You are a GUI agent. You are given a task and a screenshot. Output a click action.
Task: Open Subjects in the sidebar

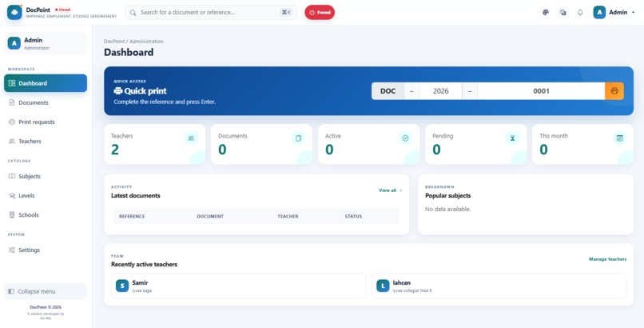46,176
